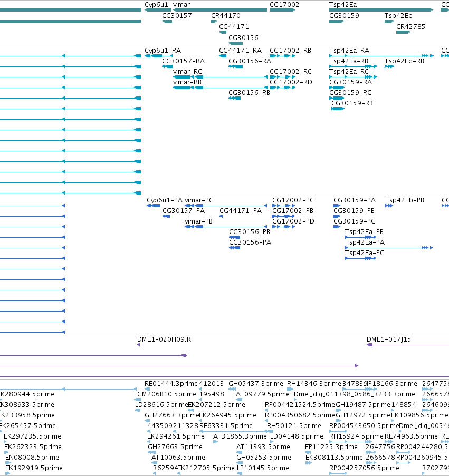Select the CG30159-PC protein label

click(x=354, y=221)
